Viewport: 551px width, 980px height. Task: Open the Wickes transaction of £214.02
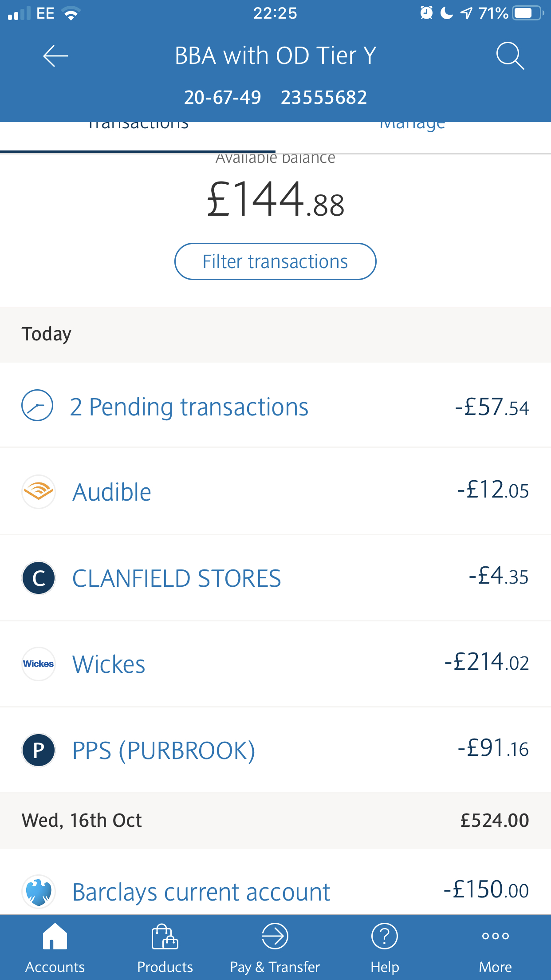coord(275,664)
